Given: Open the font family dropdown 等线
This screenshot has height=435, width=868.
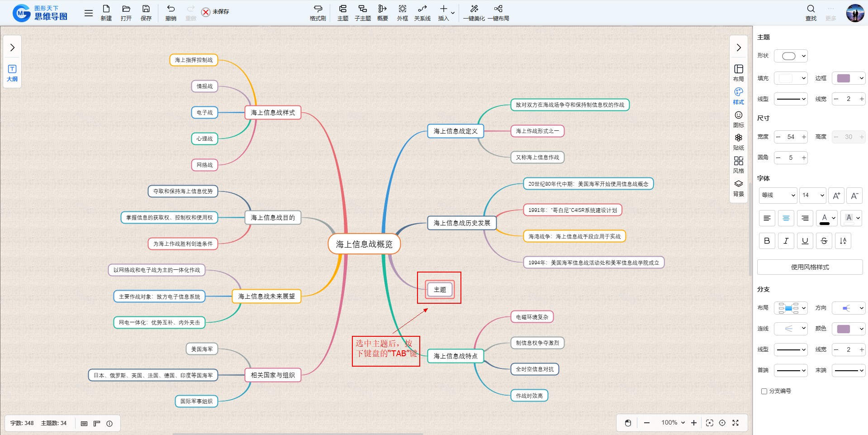Looking at the screenshot, I should tap(778, 195).
